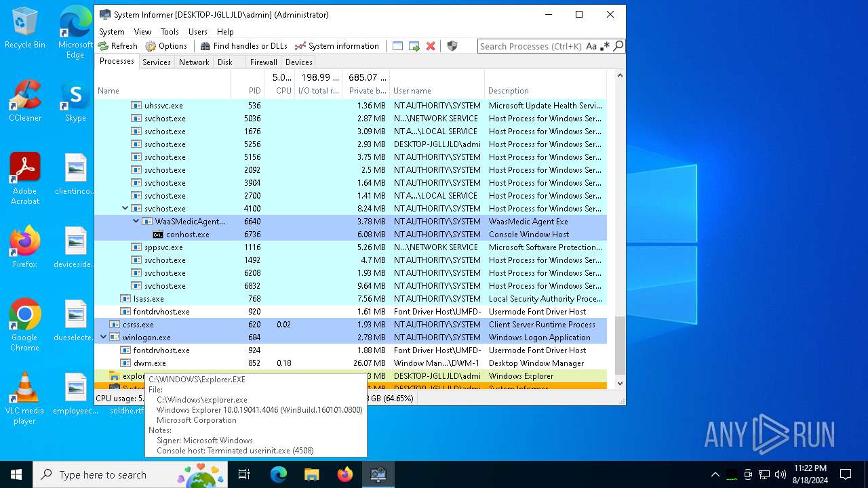This screenshot has height=488, width=868.
Task: Focus the Search Processes input field
Action: click(x=531, y=46)
